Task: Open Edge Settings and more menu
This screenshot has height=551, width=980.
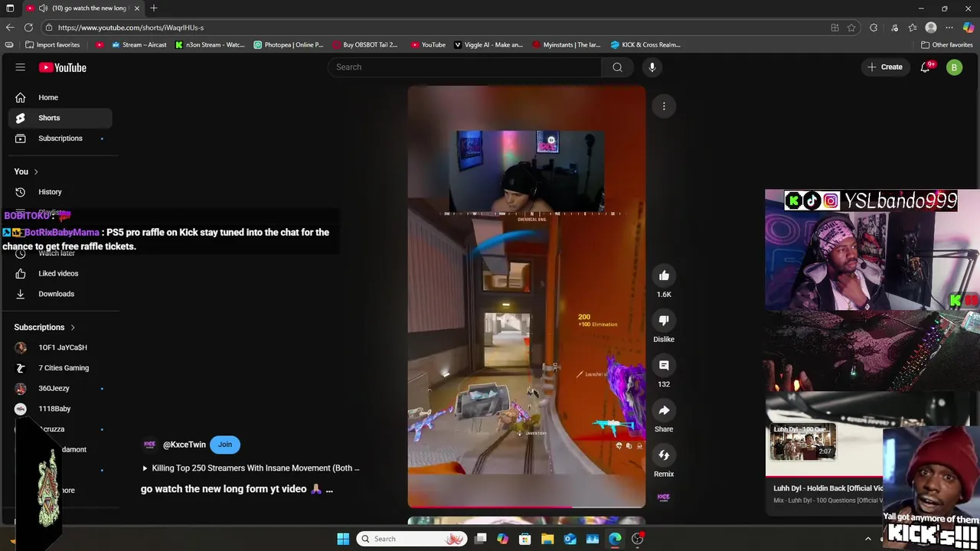Action: click(949, 28)
